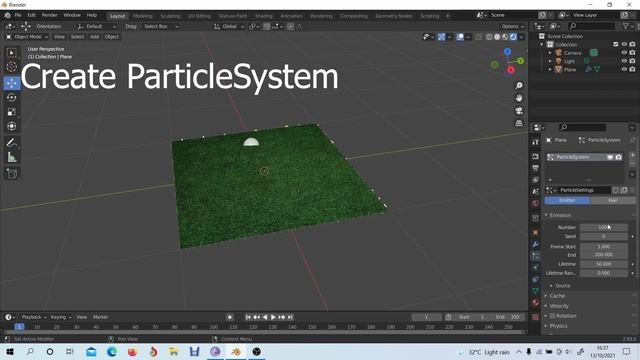Select the Annotate tool

click(11, 142)
